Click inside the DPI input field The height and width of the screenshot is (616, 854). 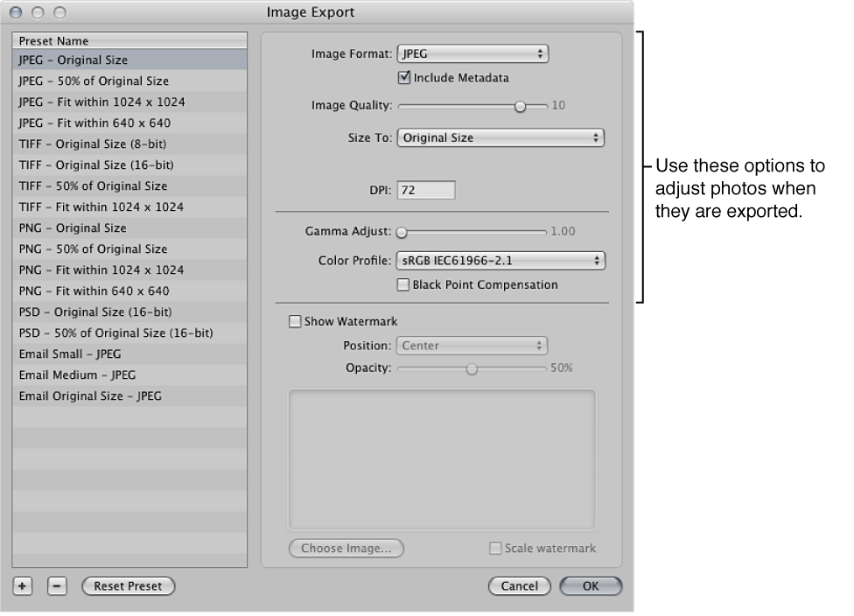pos(425,189)
